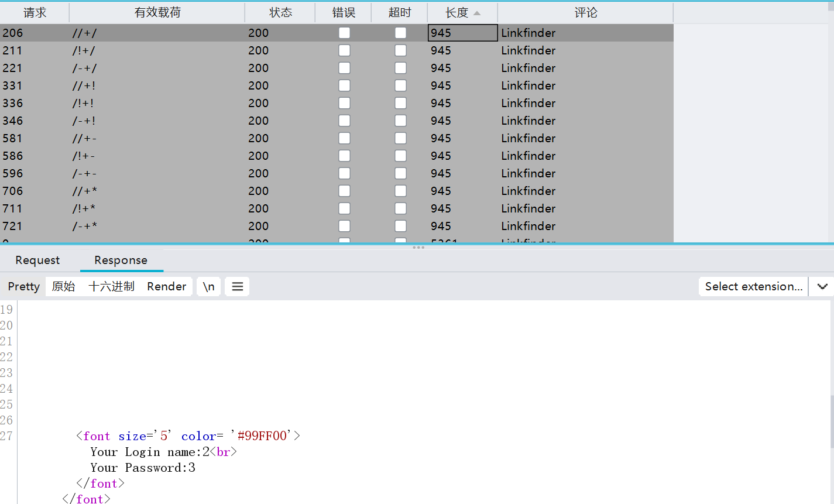Sort by the 评论 column header
This screenshot has height=504, width=834.
[585, 12]
